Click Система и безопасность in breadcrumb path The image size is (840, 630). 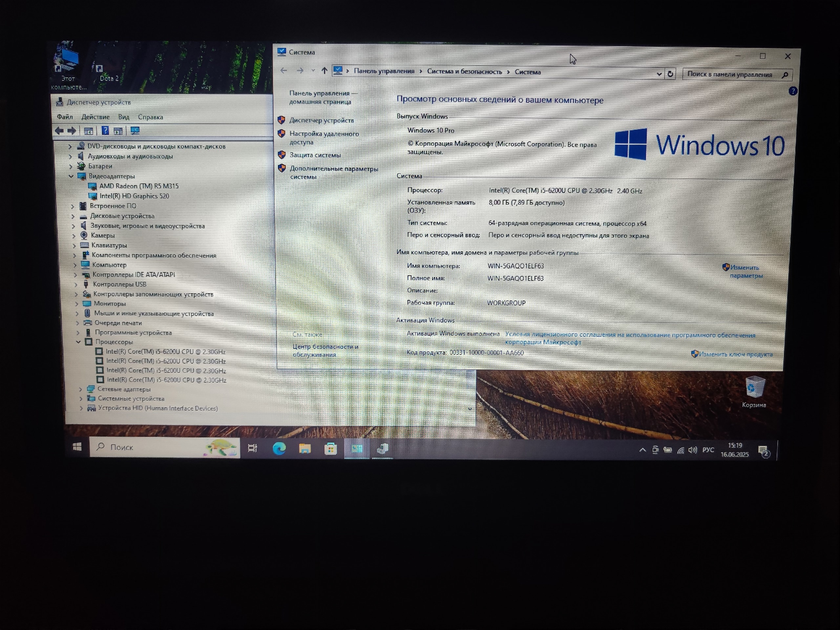coord(464,72)
